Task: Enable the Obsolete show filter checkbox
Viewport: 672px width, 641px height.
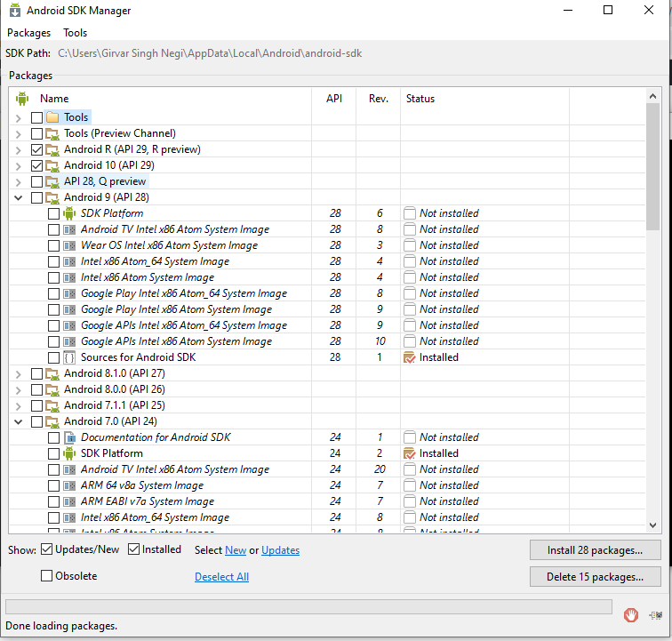Action: click(46, 575)
